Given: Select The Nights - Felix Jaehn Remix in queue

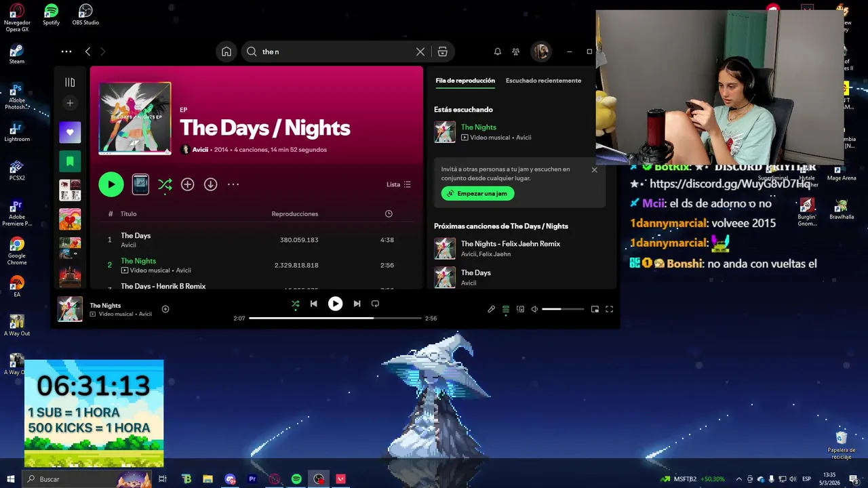Looking at the screenshot, I should tap(511, 244).
